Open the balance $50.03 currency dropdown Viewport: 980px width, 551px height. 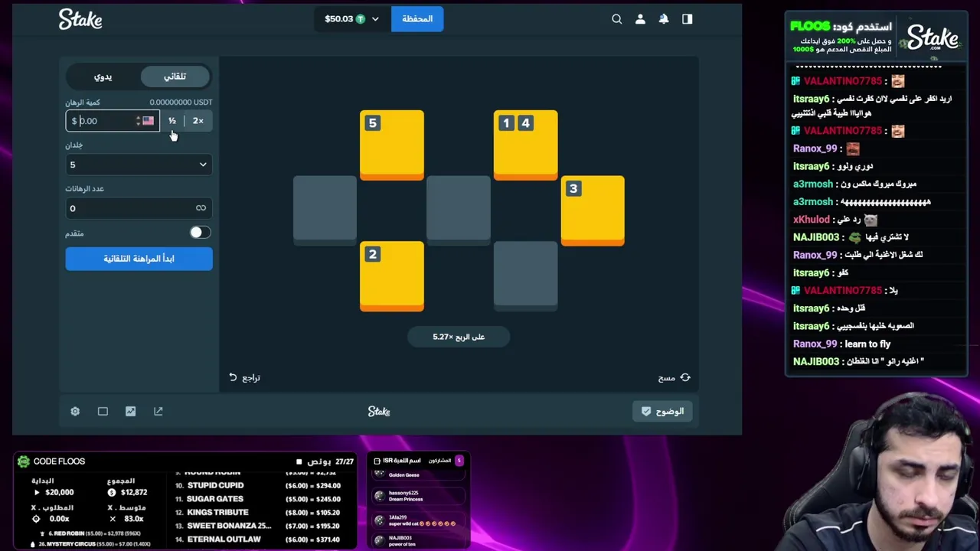tap(351, 19)
